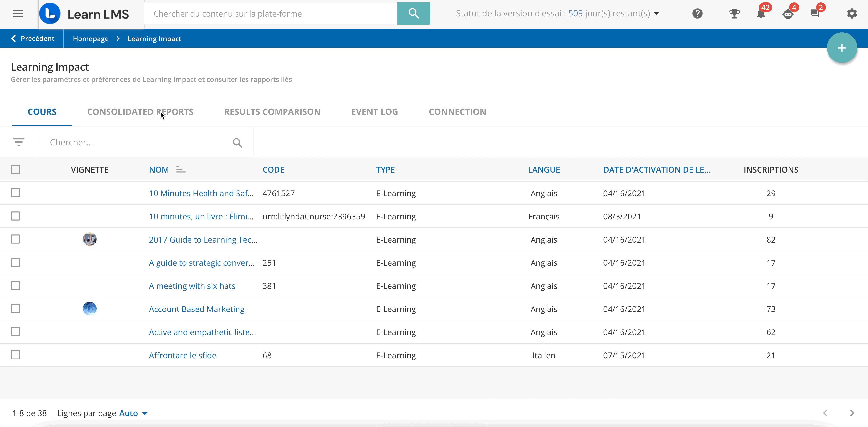Open the table filter icon
This screenshot has height=427, width=868.
pos(19,142)
